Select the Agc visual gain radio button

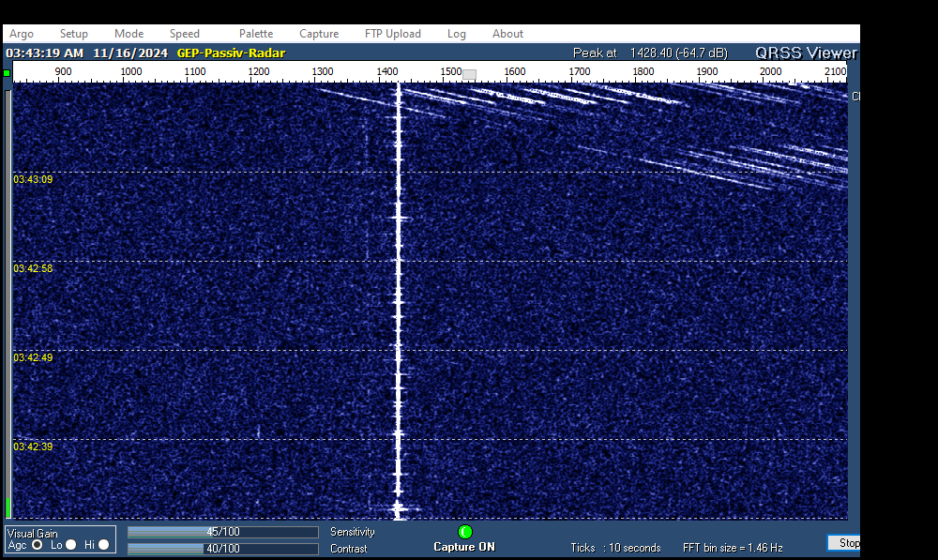38,544
